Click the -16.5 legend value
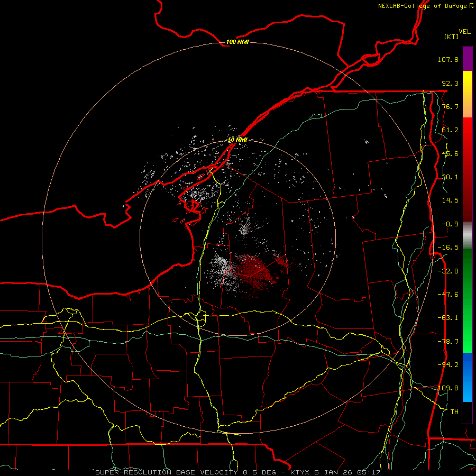The width and height of the screenshot is (476, 476). pos(448,248)
